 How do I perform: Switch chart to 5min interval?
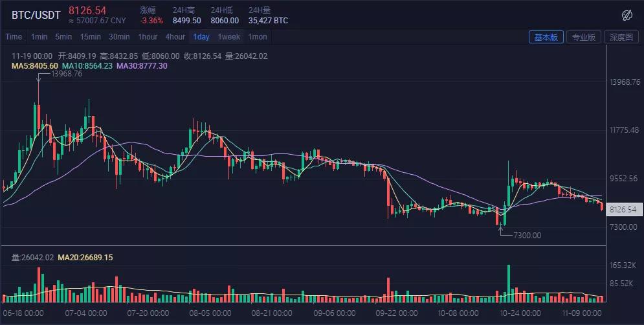tap(63, 37)
